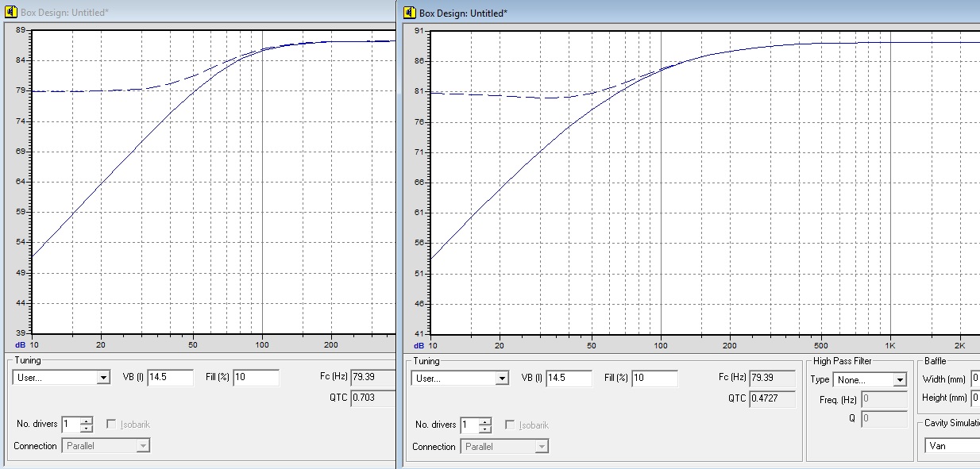Viewport: 980px width, 469px height.
Task: Open the Cavity Simulation dropdown showing Van
Action: [952, 446]
